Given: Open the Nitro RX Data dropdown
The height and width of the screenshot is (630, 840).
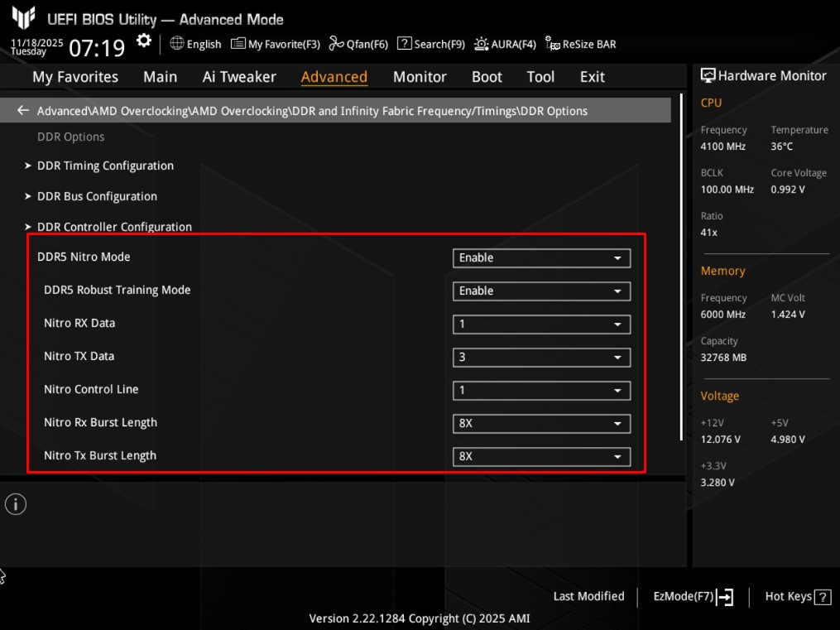Looking at the screenshot, I should point(541,325).
